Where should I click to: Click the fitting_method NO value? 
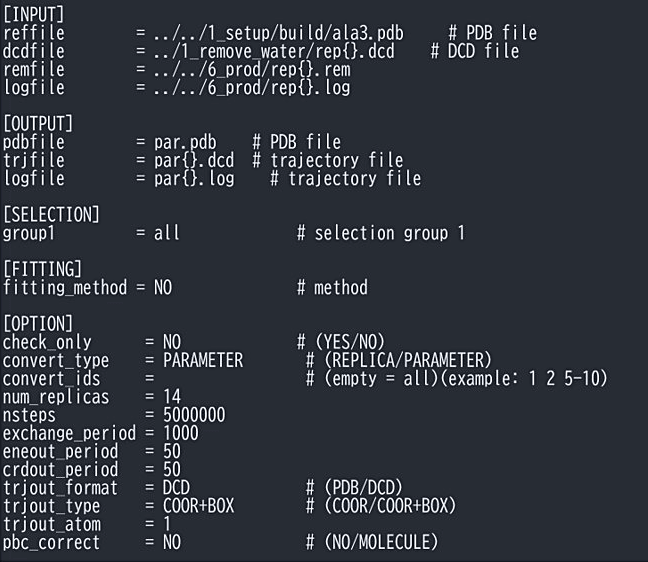(x=163, y=288)
